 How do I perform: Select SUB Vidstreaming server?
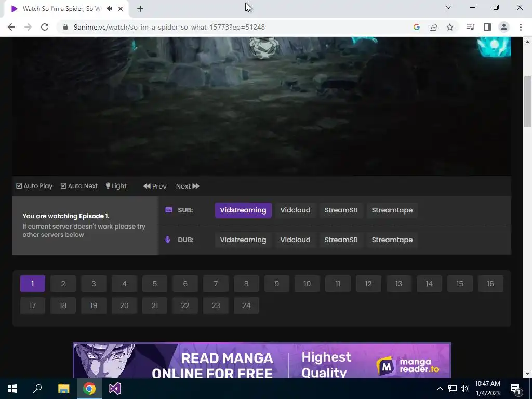point(243,210)
